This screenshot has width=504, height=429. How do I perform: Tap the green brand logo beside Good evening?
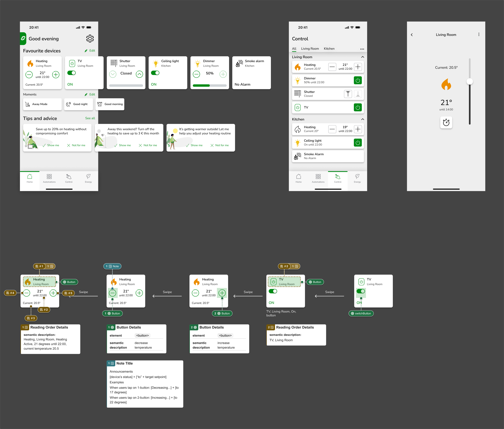point(23,38)
